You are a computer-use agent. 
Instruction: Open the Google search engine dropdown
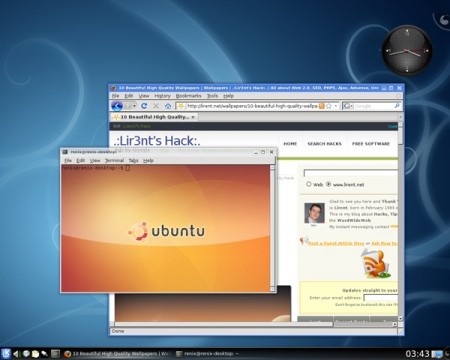click(x=348, y=106)
